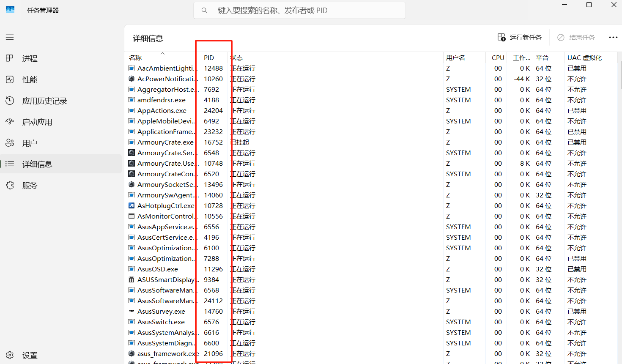This screenshot has height=364, width=622.
Task: Open the three-dot more options menu
Action: pyautogui.click(x=613, y=38)
